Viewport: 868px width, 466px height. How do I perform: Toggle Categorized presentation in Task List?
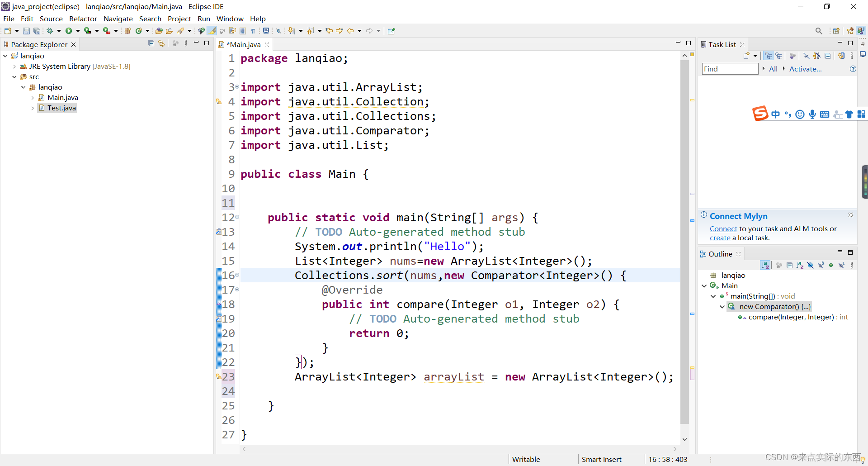tap(769, 56)
